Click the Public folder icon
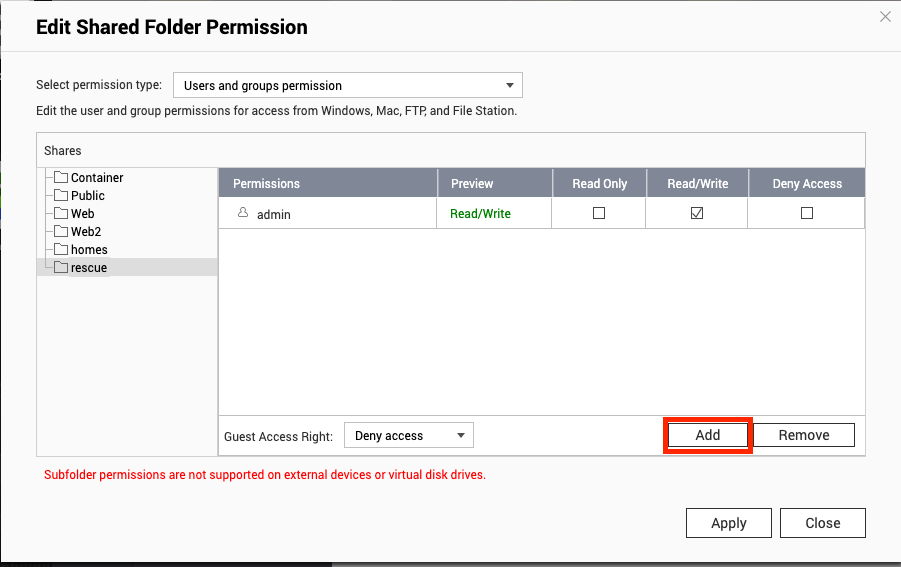Viewport: 901px width, 567px height. tap(61, 195)
